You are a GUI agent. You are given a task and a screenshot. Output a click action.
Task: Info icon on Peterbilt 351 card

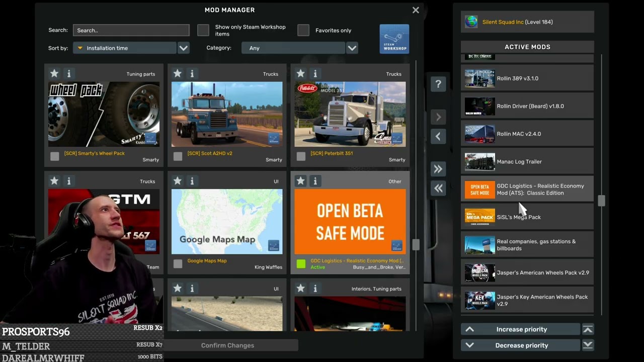pyautogui.click(x=315, y=73)
